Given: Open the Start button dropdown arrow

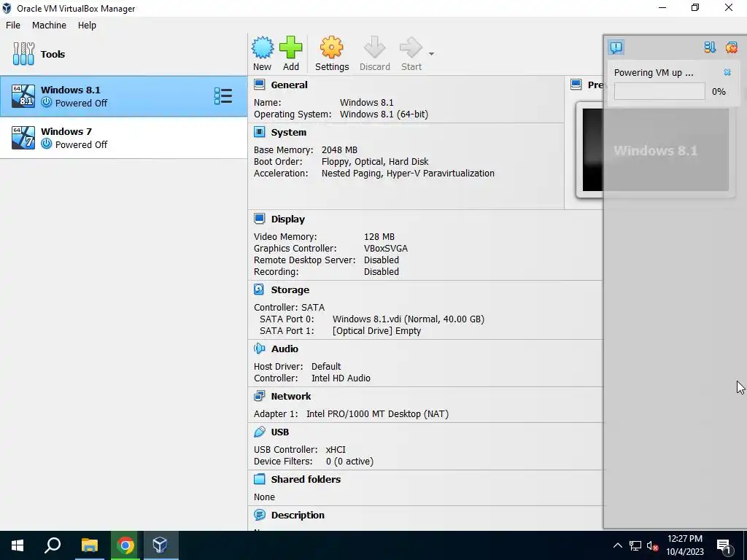Looking at the screenshot, I should [x=431, y=54].
